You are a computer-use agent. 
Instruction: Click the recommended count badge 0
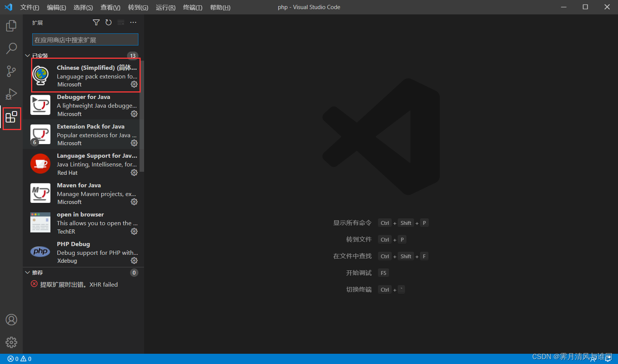(x=134, y=273)
